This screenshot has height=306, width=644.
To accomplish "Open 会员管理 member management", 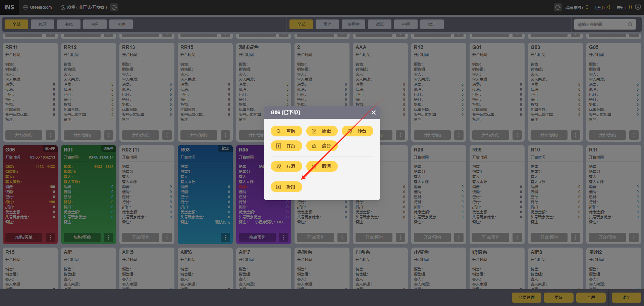I will [527, 298].
